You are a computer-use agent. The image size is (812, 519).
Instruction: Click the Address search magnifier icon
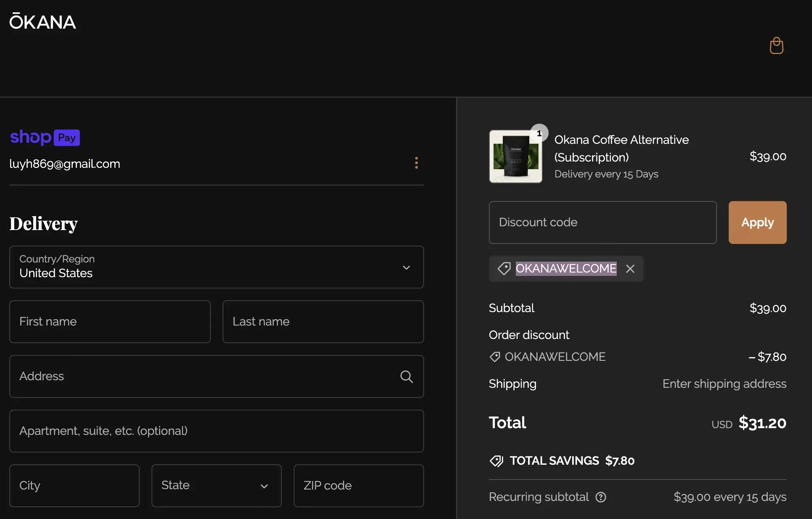(406, 376)
